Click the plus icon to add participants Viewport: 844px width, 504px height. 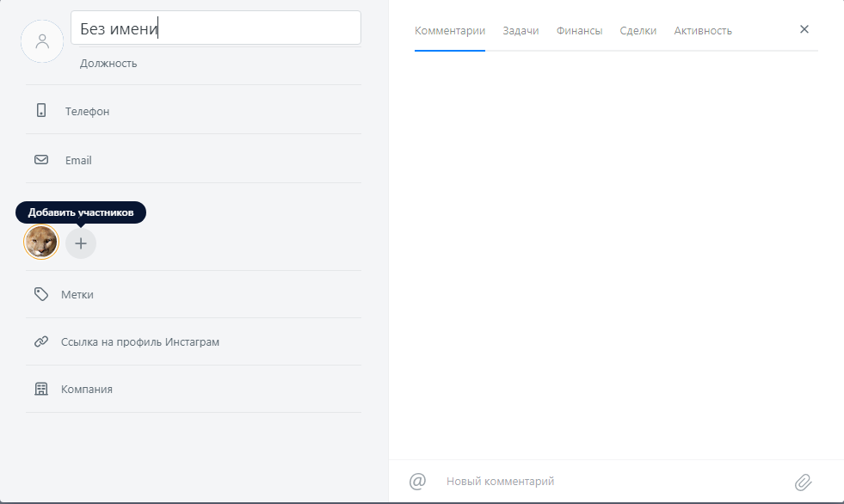pos(81,243)
